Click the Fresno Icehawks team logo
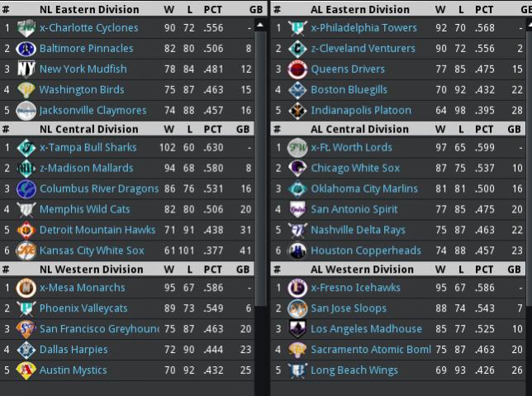This screenshot has height=396, width=532. click(297, 288)
